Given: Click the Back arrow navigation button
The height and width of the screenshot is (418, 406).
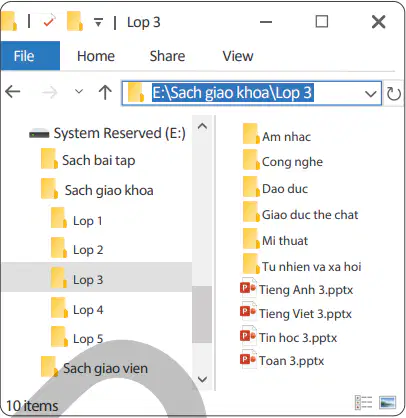Looking at the screenshot, I should 13,92.
